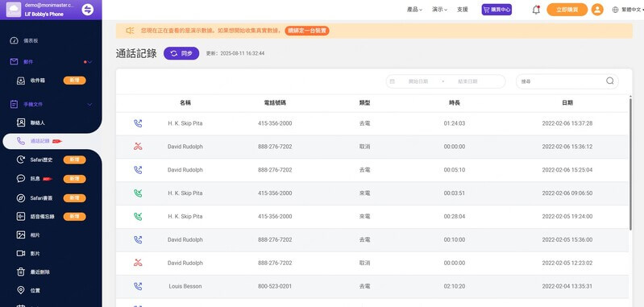
Task: Click the 開始日期 start date field
Action: [418, 81]
